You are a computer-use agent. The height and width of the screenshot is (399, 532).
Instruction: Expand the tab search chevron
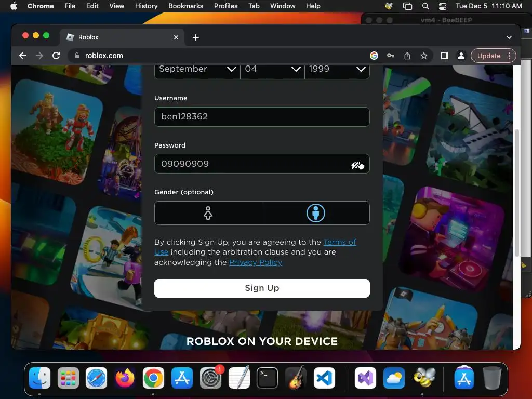[x=509, y=37]
